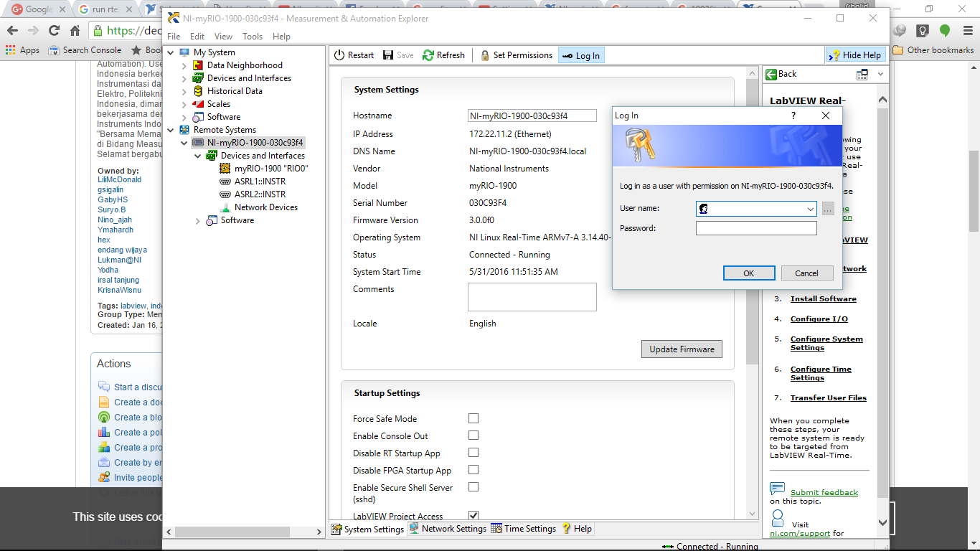The height and width of the screenshot is (551, 980).
Task: Open the User name dropdown
Action: pos(810,209)
